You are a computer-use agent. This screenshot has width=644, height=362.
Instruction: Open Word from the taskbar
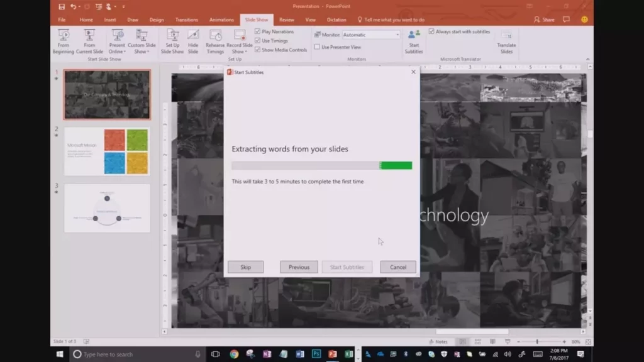[300, 354]
